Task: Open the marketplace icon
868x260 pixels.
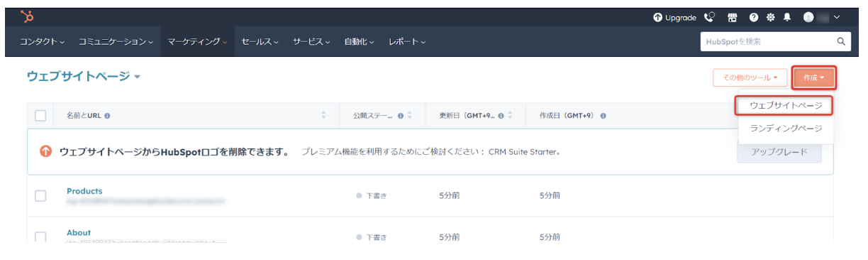Action: coord(733,17)
